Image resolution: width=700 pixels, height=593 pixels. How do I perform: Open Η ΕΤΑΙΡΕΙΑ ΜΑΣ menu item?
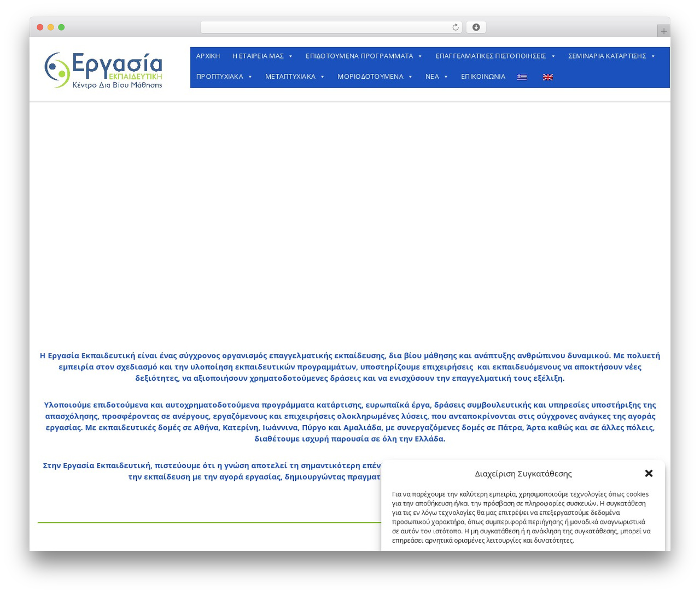click(x=258, y=56)
